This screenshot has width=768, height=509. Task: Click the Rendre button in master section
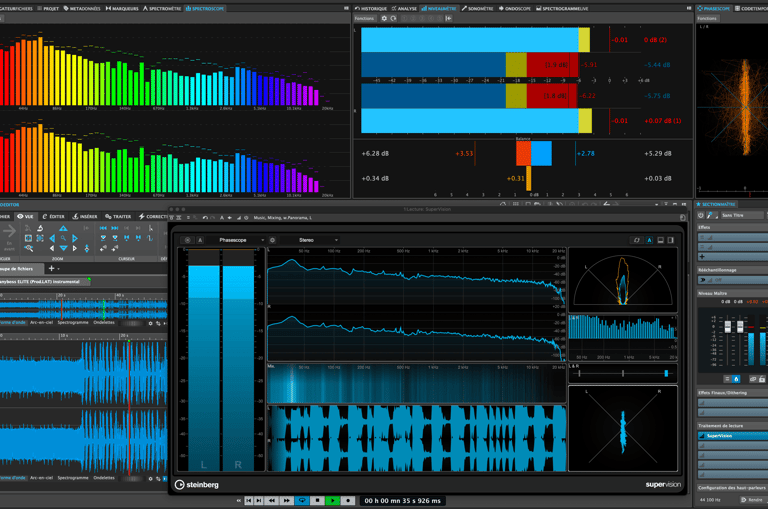click(x=752, y=500)
